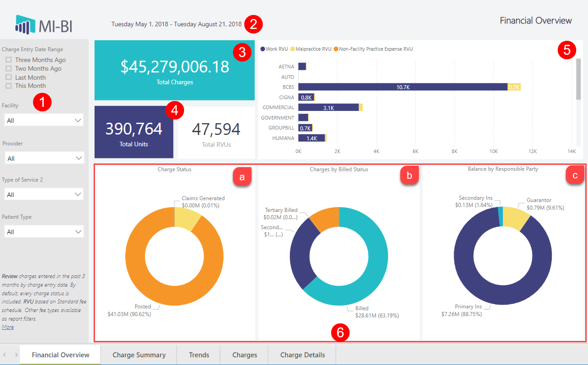The image size is (588, 365).
Task: Open the Type of Service 2 dropdown
Action: tap(44, 194)
